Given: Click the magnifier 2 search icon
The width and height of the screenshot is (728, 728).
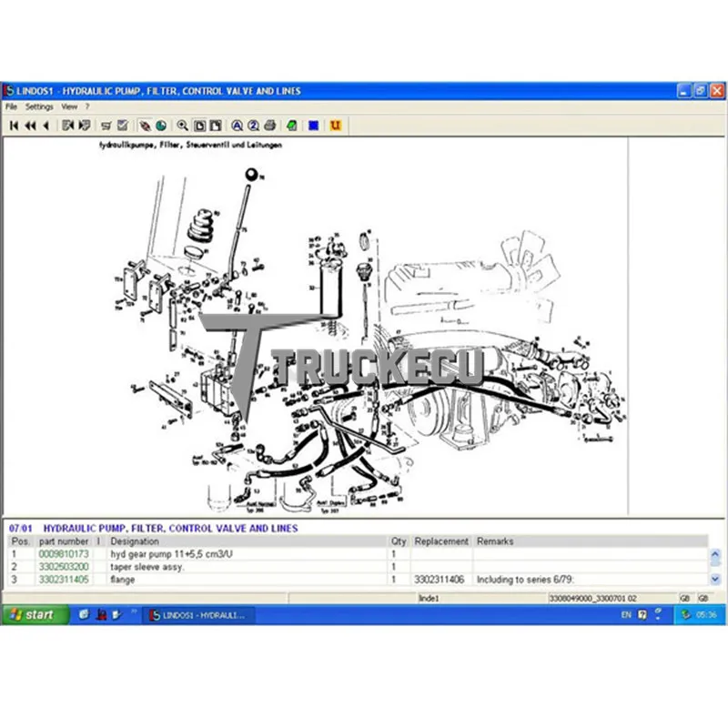Looking at the screenshot, I should pos(254,126).
